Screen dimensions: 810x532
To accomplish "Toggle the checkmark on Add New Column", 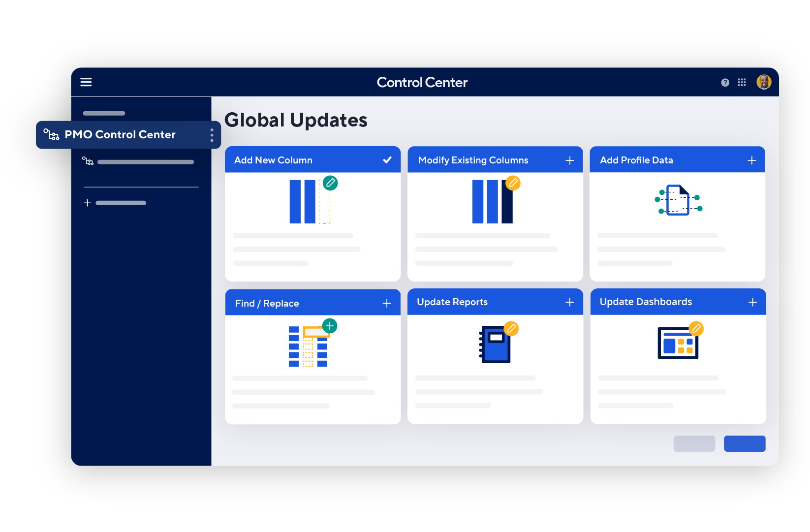I will tap(387, 159).
